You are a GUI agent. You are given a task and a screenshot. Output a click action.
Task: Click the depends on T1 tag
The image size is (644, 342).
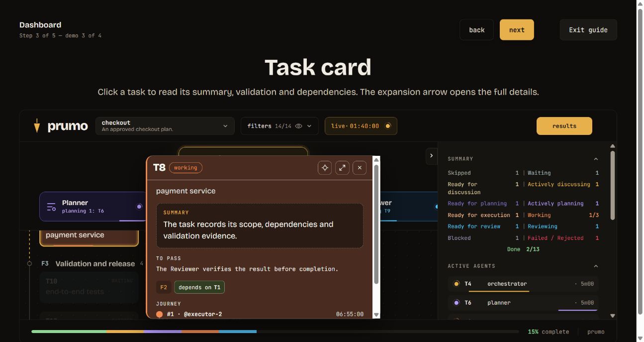tap(199, 287)
